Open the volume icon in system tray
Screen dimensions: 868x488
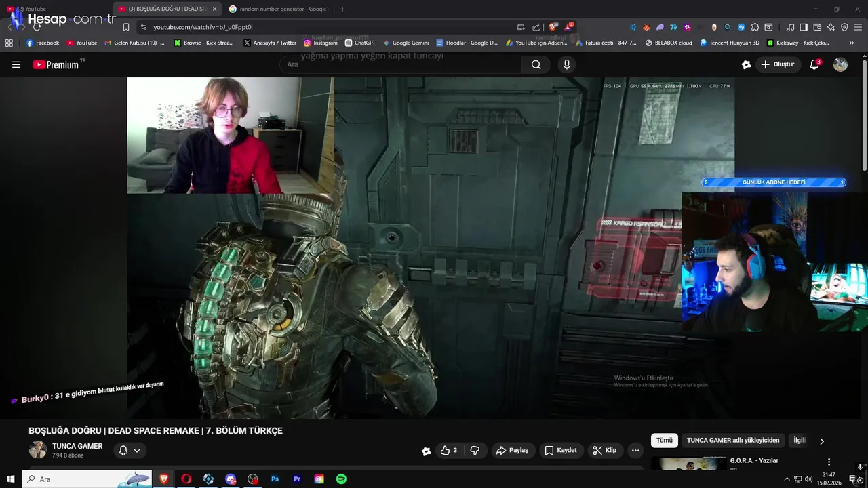[x=808, y=479]
